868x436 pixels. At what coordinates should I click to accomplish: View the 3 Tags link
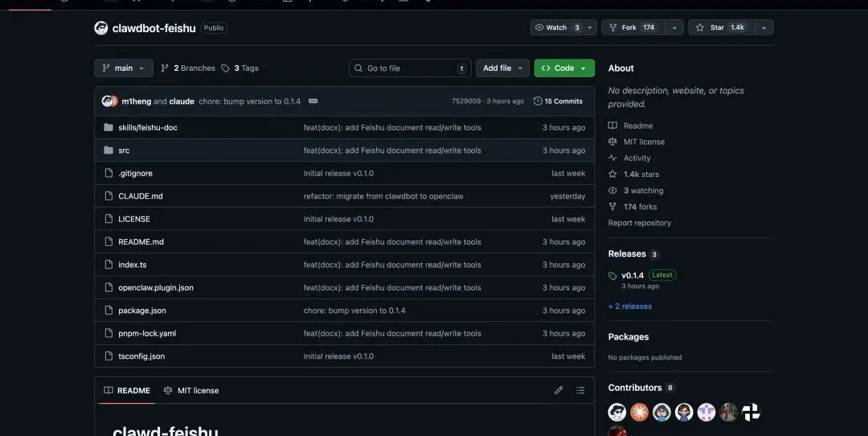coord(240,68)
